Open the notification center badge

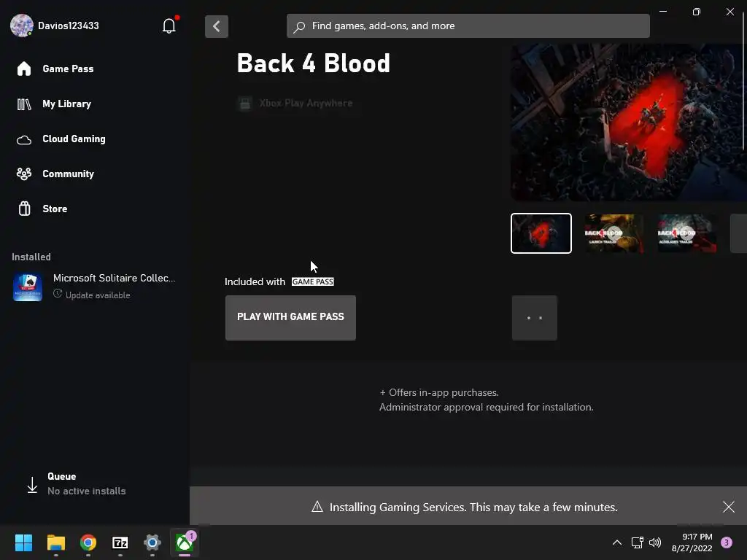727,542
